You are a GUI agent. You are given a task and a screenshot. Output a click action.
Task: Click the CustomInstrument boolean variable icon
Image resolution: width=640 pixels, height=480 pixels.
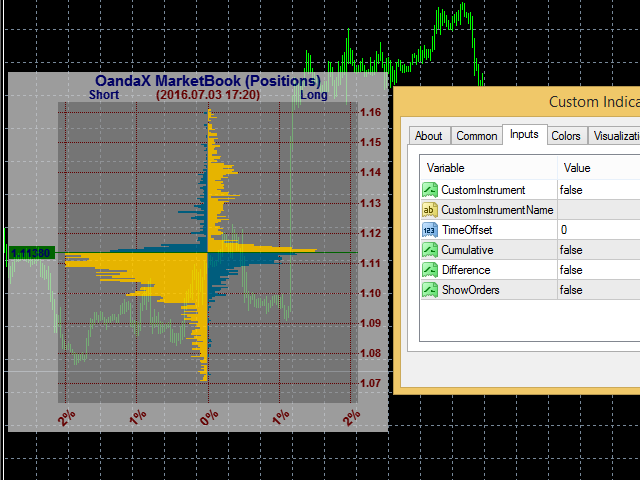point(430,190)
